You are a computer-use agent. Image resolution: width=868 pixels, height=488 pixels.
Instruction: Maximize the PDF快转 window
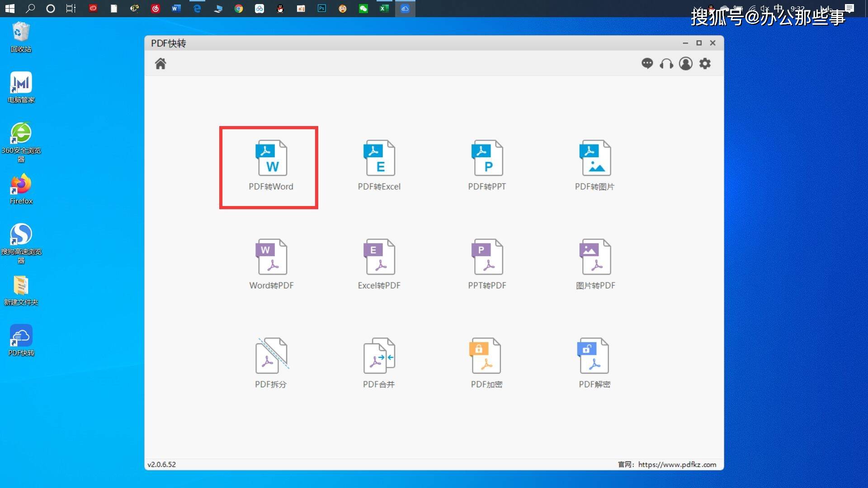click(699, 43)
